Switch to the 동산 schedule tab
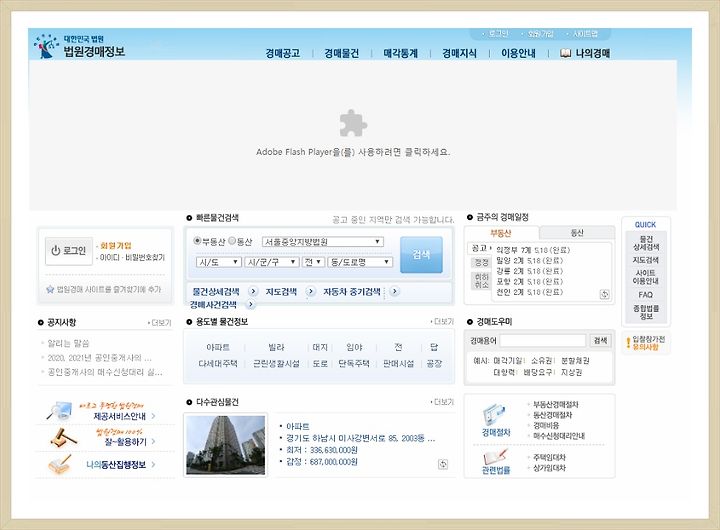Image resolution: width=720 pixels, height=530 pixels. point(577,233)
